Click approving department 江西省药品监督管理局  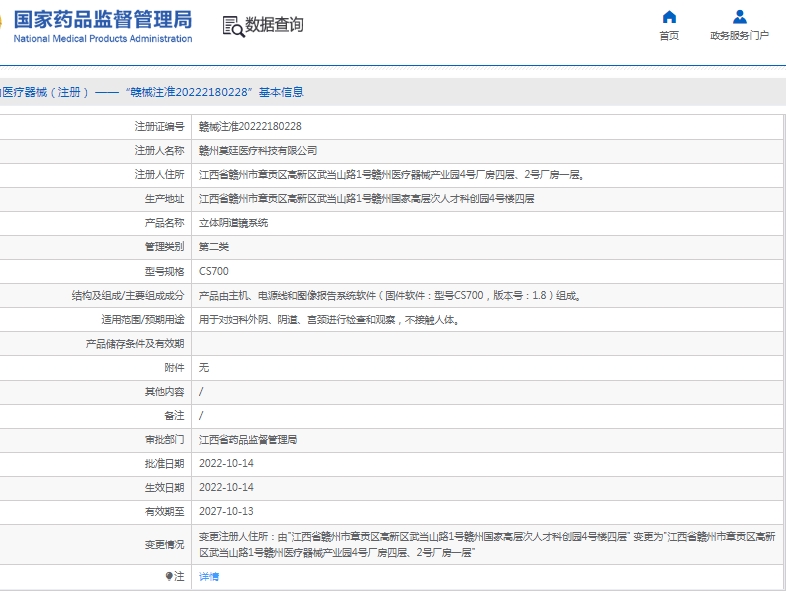pyautogui.click(x=248, y=440)
